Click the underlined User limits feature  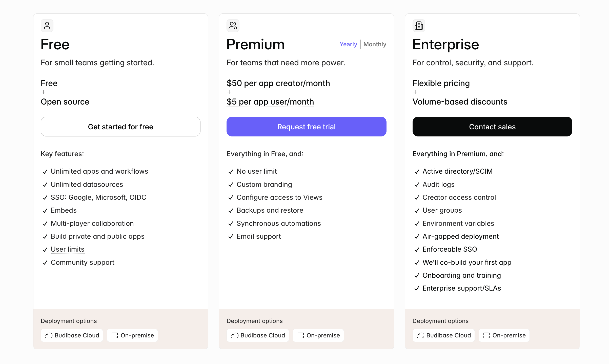(x=68, y=249)
